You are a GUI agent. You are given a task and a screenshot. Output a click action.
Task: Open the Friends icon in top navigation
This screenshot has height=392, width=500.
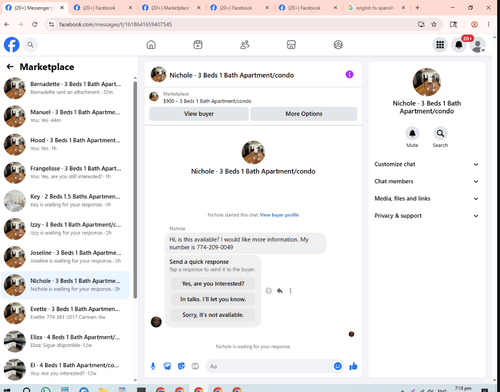(x=245, y=45)
